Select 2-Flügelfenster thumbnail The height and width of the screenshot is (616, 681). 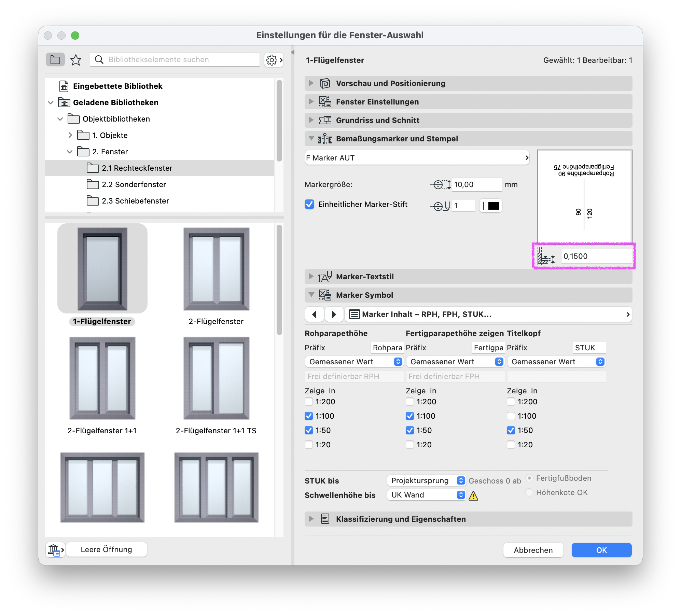(x=216, y=269)
